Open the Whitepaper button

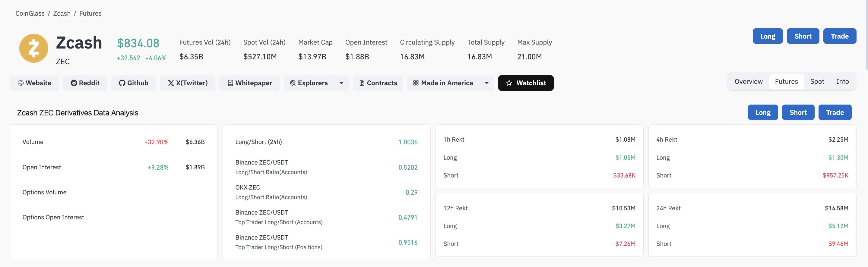pos(250,83)
